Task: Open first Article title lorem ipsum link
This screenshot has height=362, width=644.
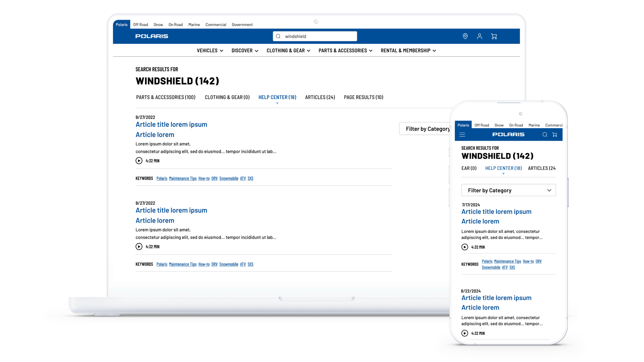Action: tap(171, 125)
